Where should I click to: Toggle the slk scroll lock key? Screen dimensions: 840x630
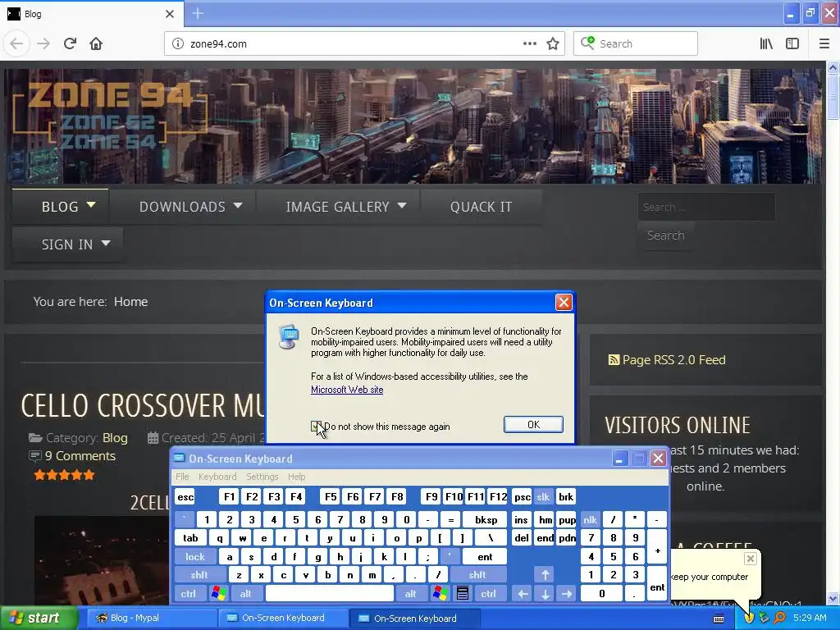[x=543, y=496]
